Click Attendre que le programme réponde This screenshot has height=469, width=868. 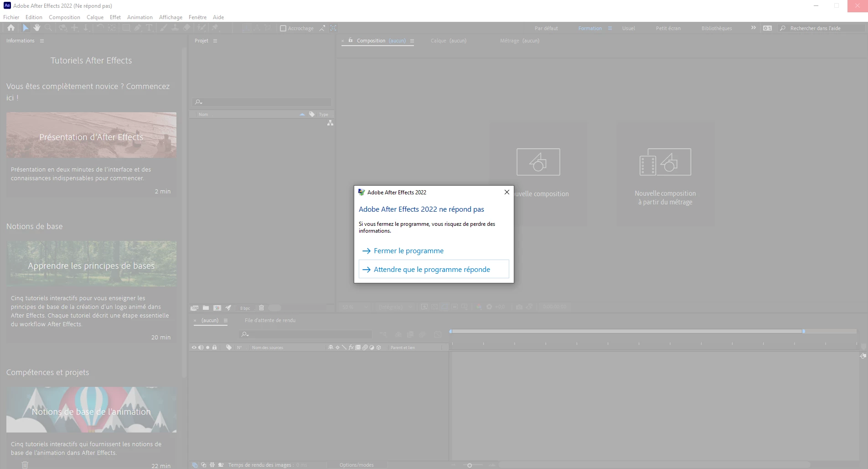(434, 269)
